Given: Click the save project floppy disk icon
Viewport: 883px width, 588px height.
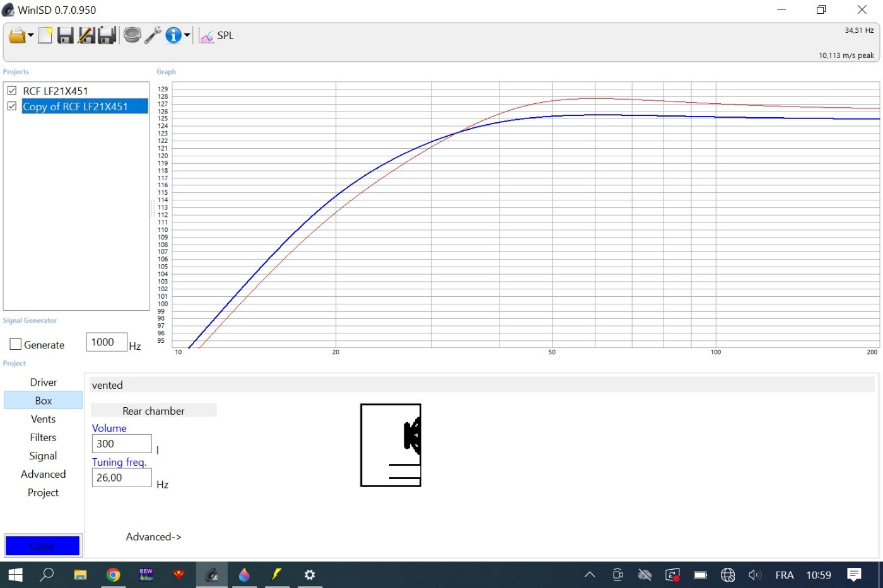Looking at the screenshot, I should (65, 35).
